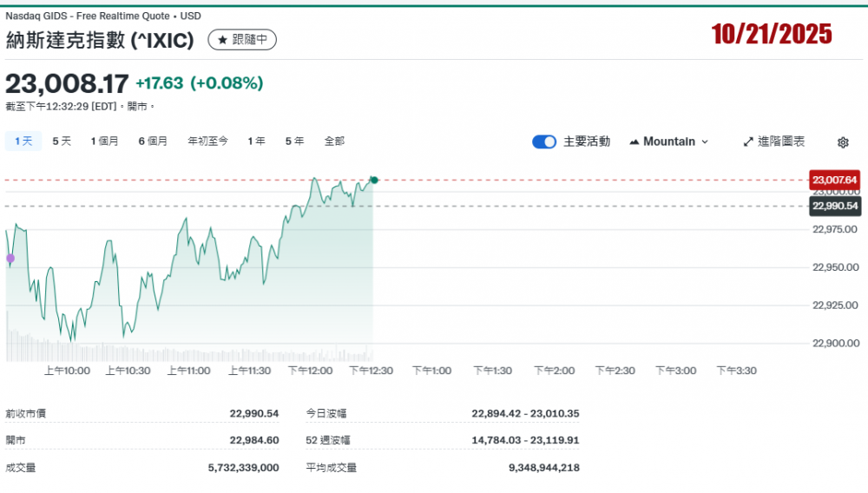This screenshot has width=868, height=493.
Task: Click the star Following button
Action: (x=242, y=40)
